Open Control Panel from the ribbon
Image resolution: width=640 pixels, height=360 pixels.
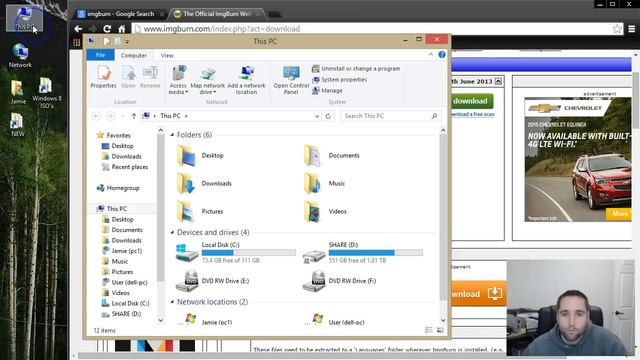pyautogui.click(x=291, y=80)
